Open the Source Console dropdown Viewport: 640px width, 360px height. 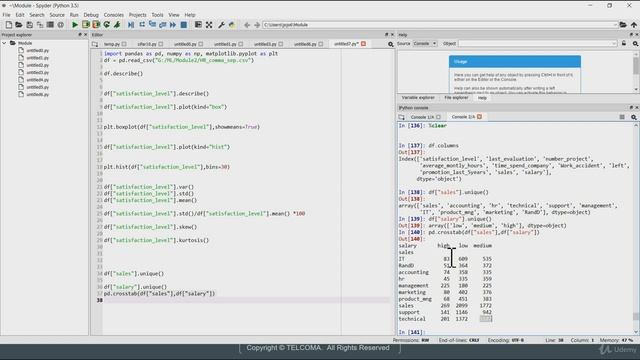coord(425,43)
